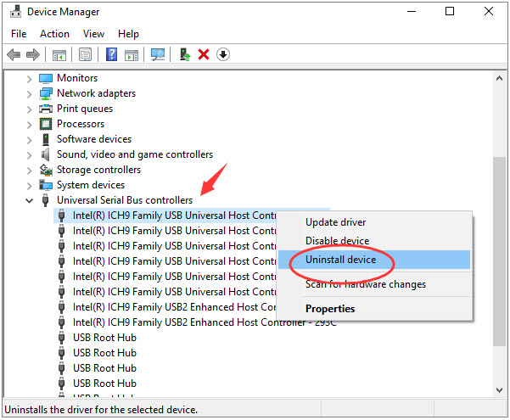Select the Processors label
Viewport: 510px width, 420px height.
[x=81, y=124]
